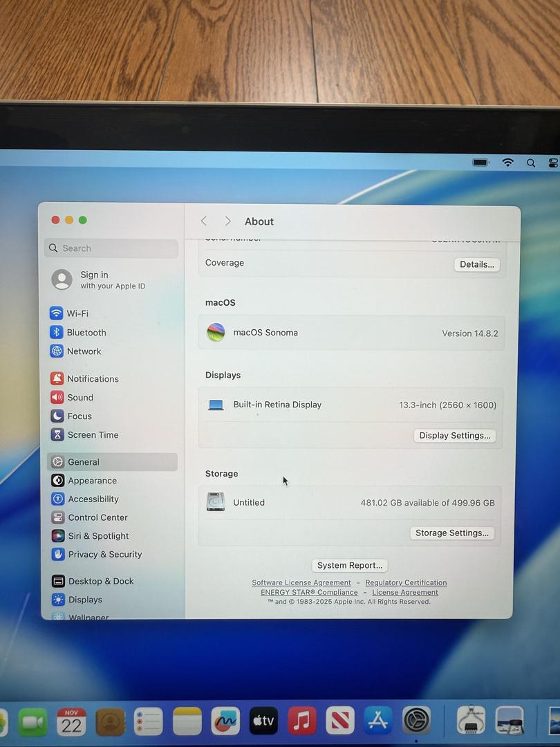Open Wi-Fi menu in menu bar
The height and width of the screenshot is (747, 560).
point(507,163)
